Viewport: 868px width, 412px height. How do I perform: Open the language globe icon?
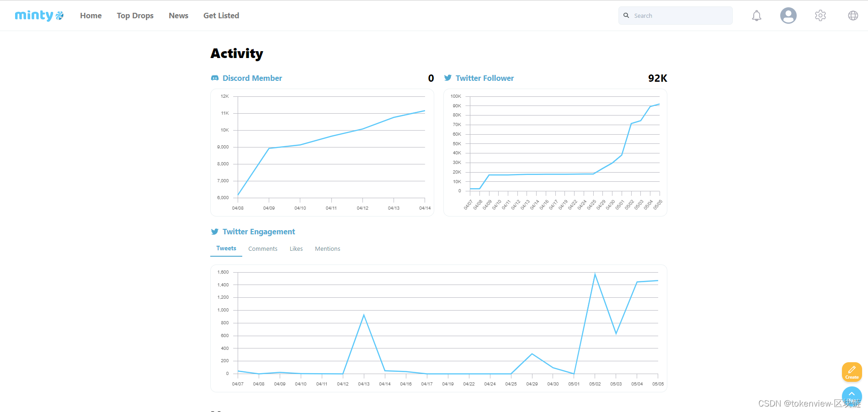click(x=853, y=16)
